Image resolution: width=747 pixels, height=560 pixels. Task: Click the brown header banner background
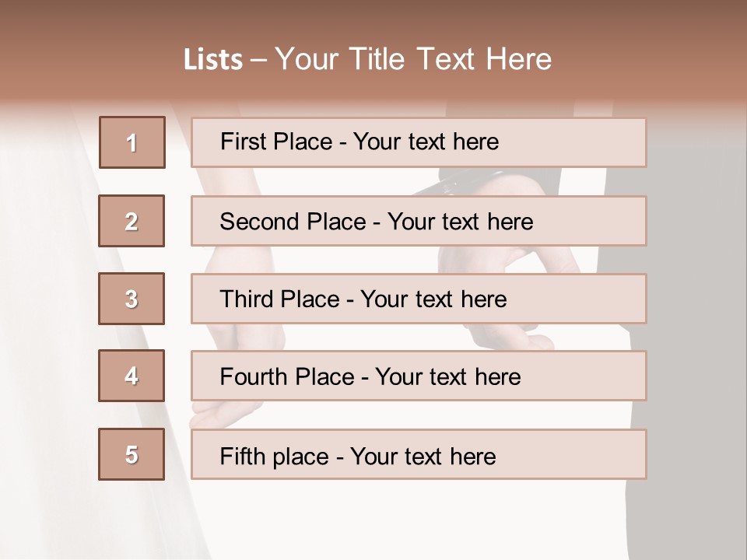click(661, 47)
